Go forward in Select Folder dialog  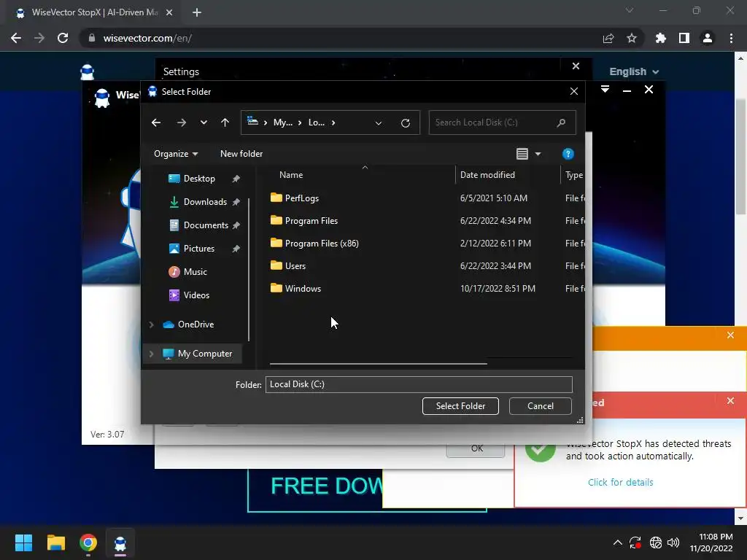coord(182,122)
